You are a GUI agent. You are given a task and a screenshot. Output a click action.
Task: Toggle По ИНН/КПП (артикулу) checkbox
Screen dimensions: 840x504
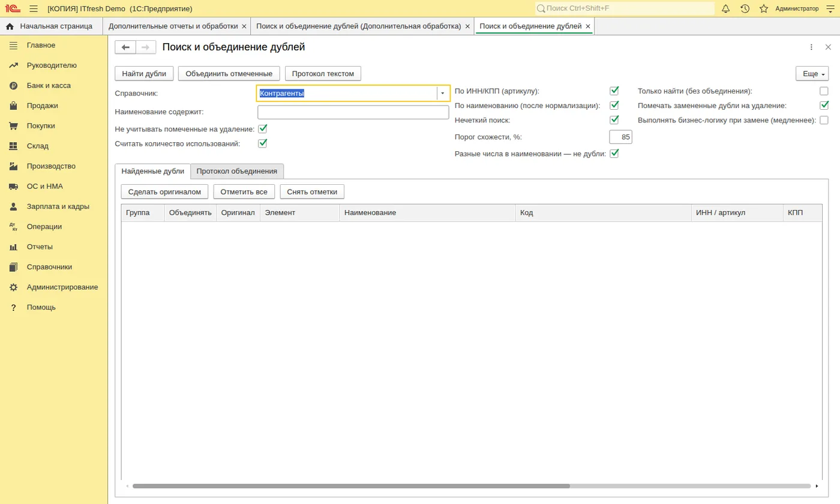[x=614, y=91]
